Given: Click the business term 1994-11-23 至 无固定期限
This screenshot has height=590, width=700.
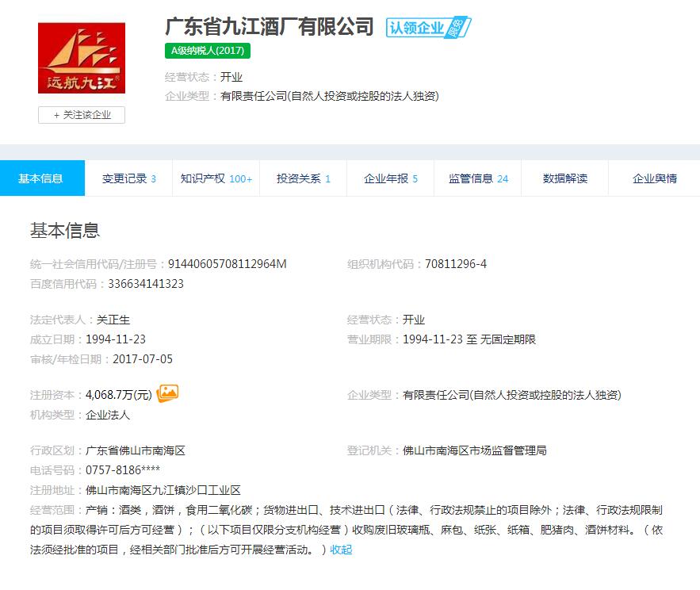Looking at the screenshot, I should [469, 339].
